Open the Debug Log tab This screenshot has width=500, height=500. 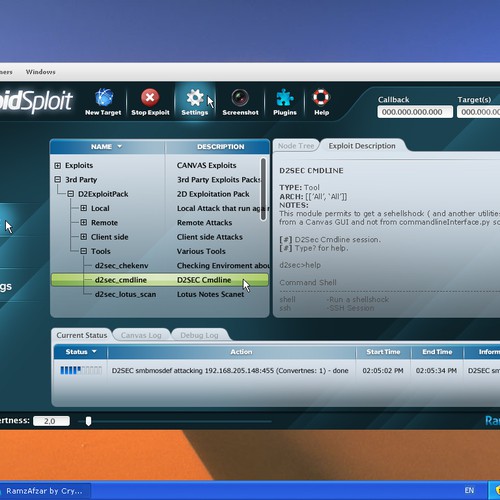click(199, 335)
